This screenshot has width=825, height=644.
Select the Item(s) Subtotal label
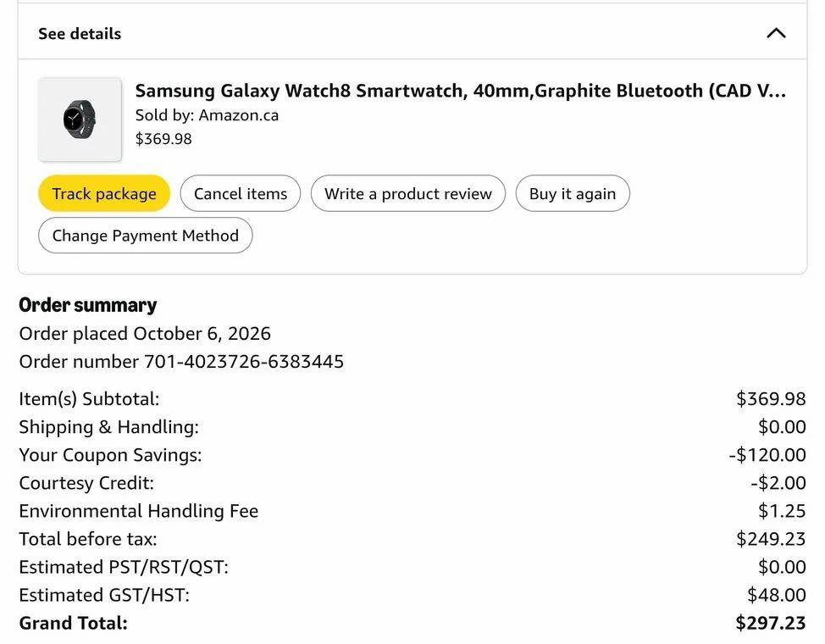tap(89, 398)
